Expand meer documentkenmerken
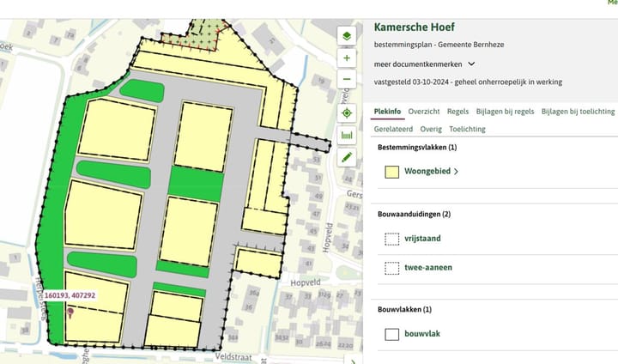This screenshot has height=364, width=618. coord(471,64)
